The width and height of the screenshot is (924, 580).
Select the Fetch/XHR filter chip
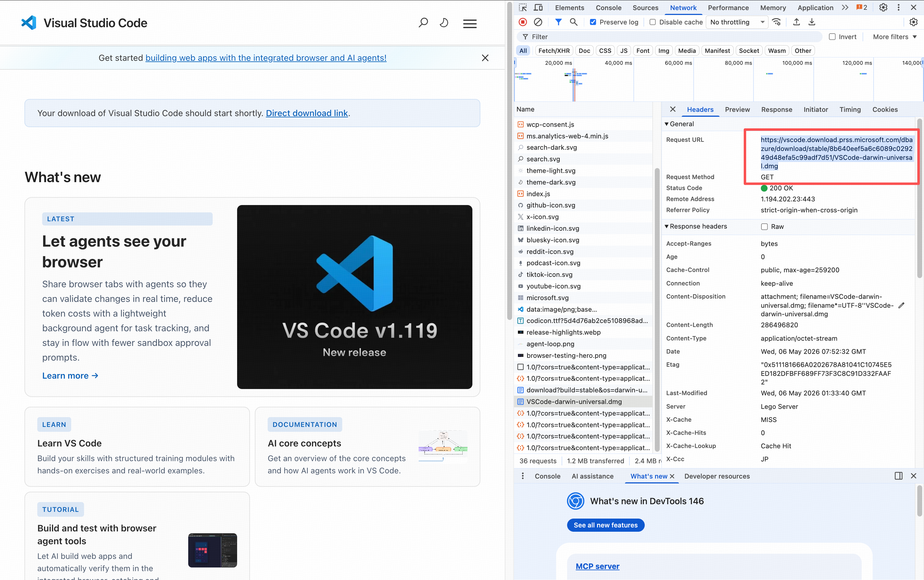(x=554, y=51)
